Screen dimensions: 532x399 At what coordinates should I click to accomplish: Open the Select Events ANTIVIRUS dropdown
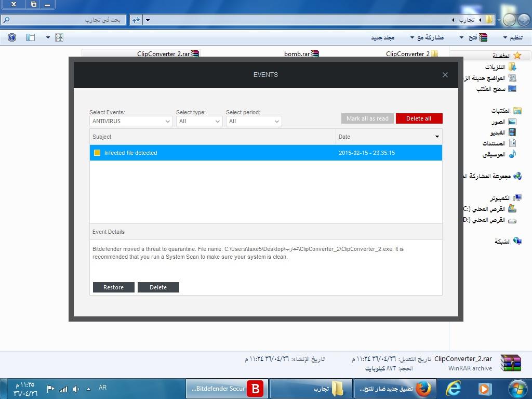tap(131, 121)
